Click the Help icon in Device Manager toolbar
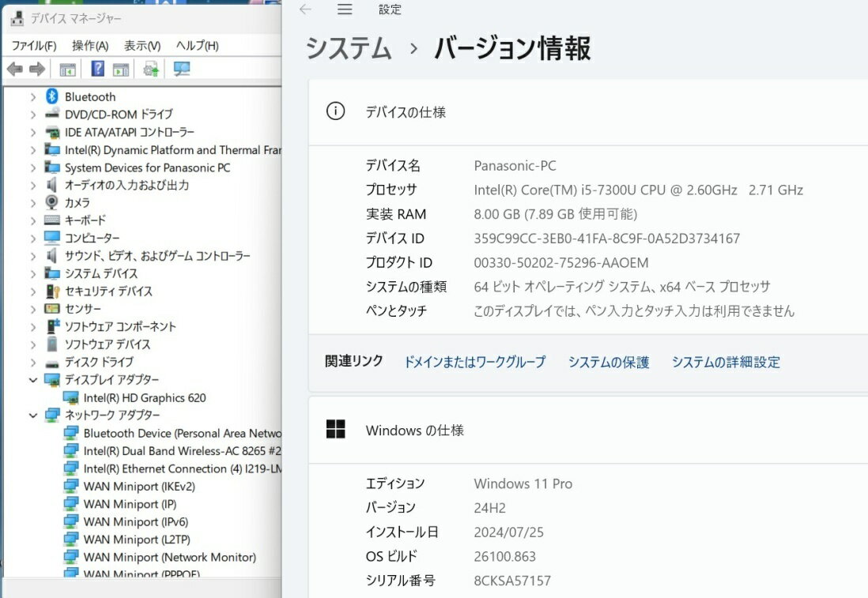 coord(98,70)
